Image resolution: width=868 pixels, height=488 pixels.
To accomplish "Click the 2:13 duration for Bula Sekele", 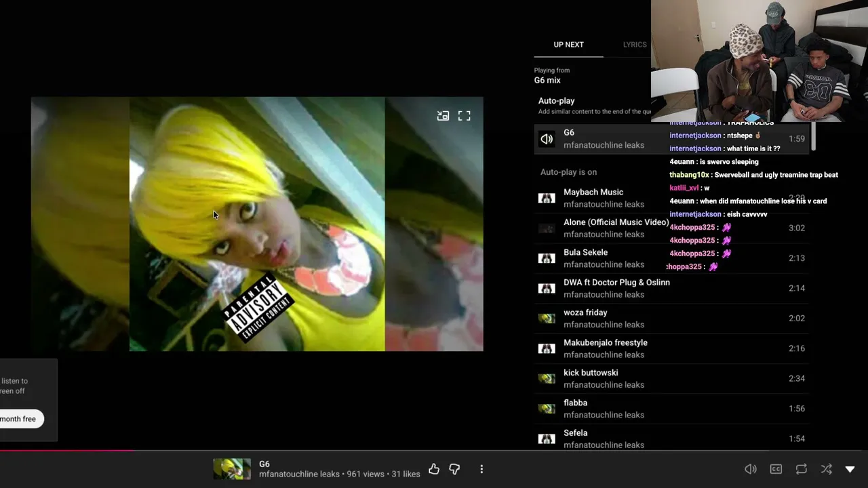I will click(797, 258).
